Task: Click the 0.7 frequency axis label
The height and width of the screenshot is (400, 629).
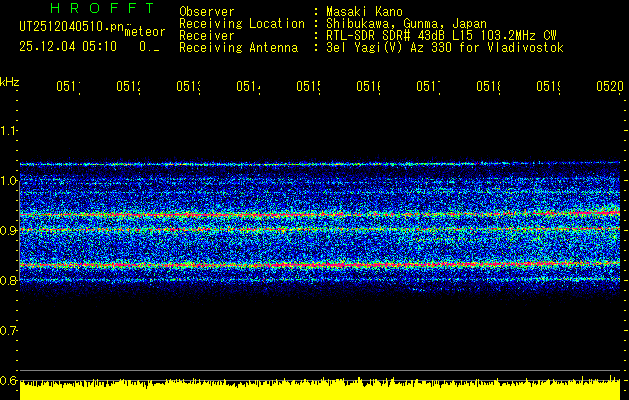Action: tap(8, 331)
